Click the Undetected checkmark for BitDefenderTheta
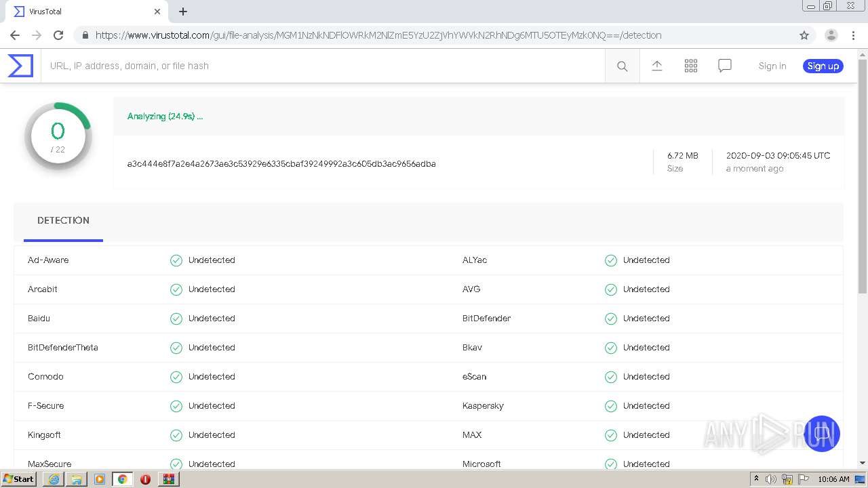This screenshot has width=868, height=488. coord(176,348)
